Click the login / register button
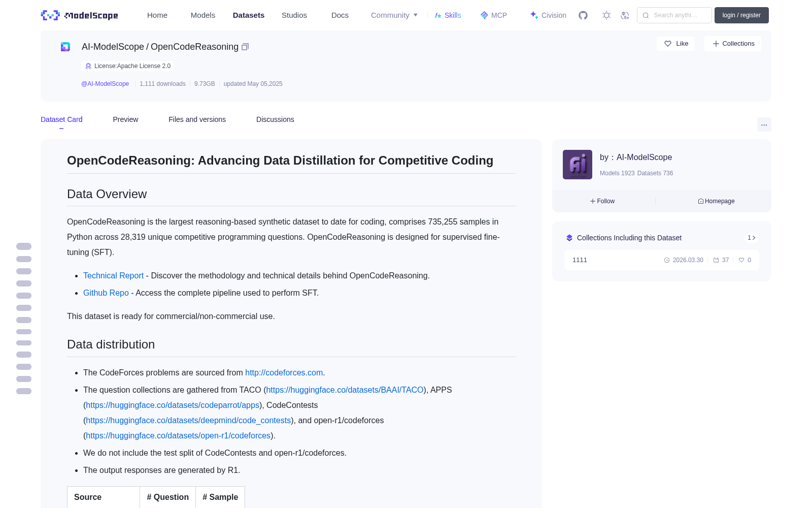This screenshot has height=508, width=812. click(741, 15)
